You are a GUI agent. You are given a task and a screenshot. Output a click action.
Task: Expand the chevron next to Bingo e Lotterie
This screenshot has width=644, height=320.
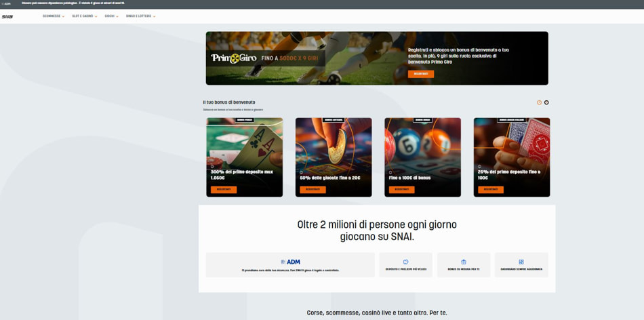[154, 16]
